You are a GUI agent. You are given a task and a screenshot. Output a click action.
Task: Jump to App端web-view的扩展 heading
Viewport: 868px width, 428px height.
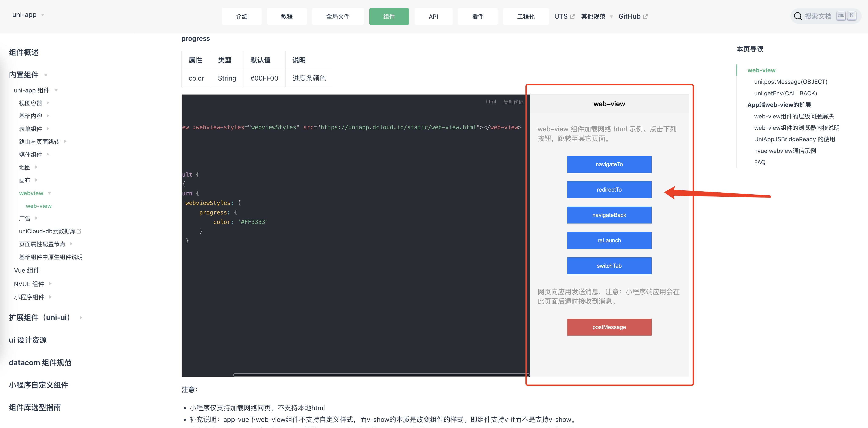click(779, 104)
